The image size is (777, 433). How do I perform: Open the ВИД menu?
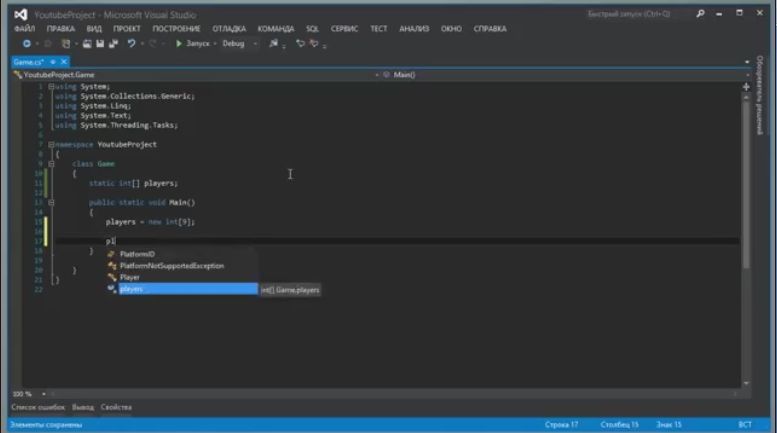point(94,29)
